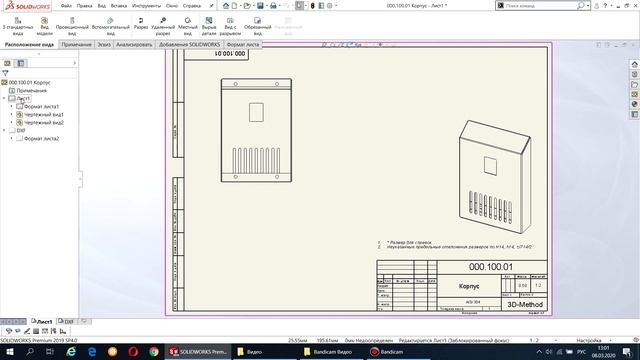Create a Разрез section view
The height and width of the screenshot is (360, 640).
tap(141, 23)
